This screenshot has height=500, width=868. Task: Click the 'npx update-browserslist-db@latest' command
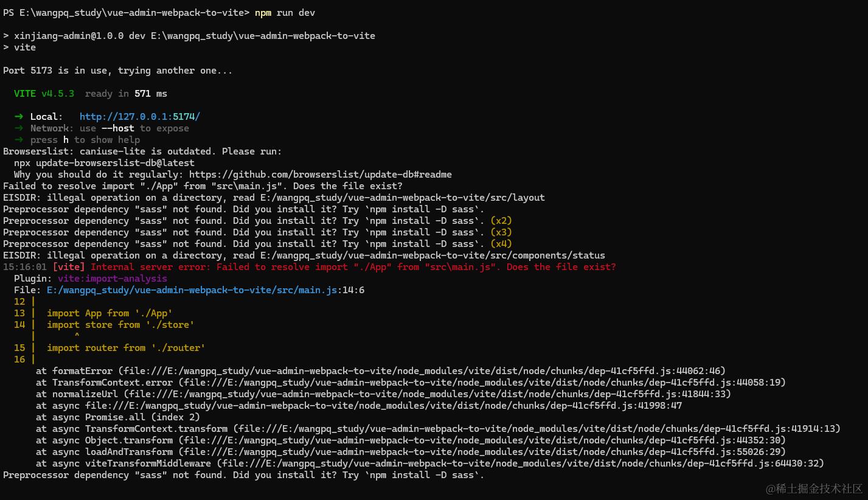104,163
